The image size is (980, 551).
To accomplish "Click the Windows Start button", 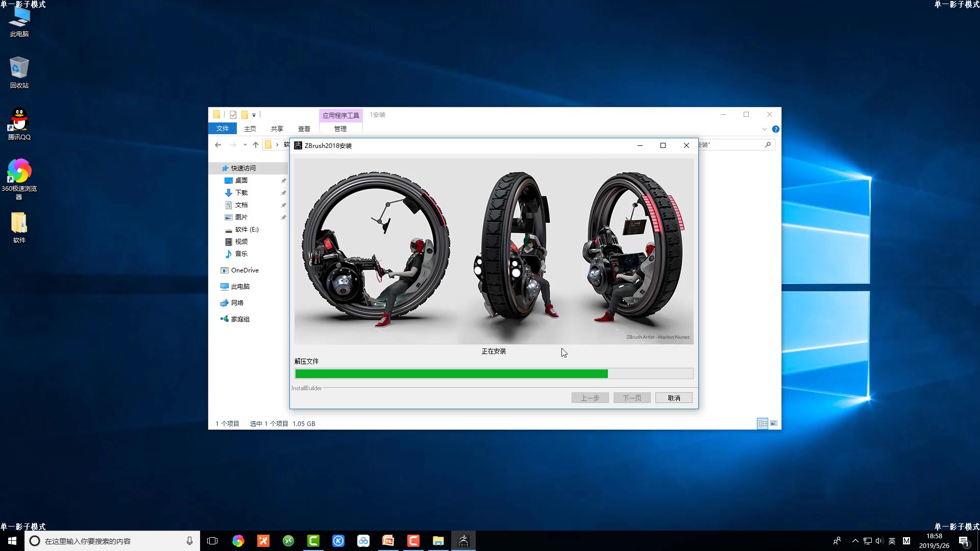I will [x=12, y=541].
